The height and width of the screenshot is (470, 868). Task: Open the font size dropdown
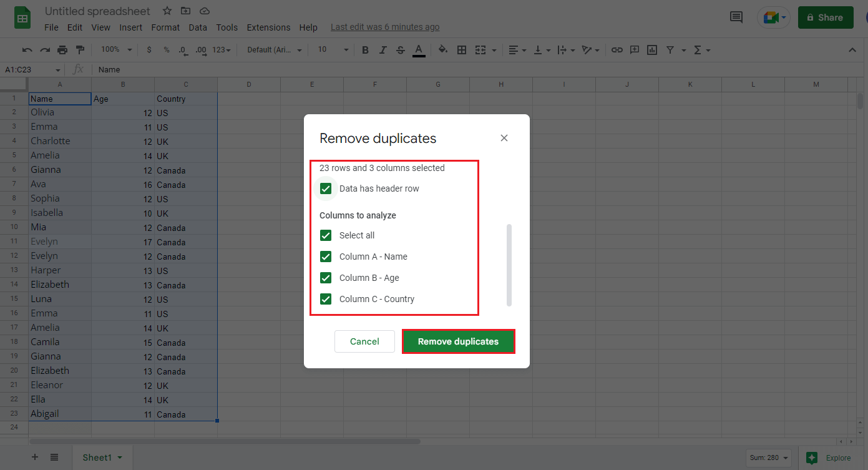(331, 49)
